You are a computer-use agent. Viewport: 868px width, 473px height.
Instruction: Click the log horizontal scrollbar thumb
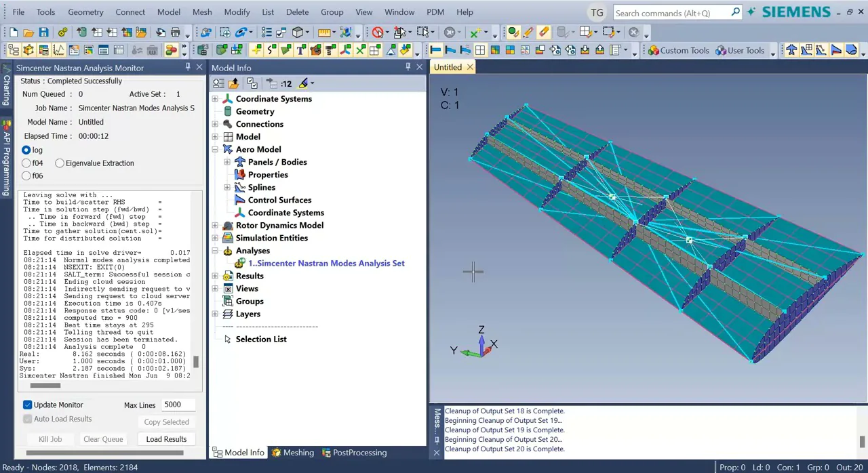coord(45,386)
